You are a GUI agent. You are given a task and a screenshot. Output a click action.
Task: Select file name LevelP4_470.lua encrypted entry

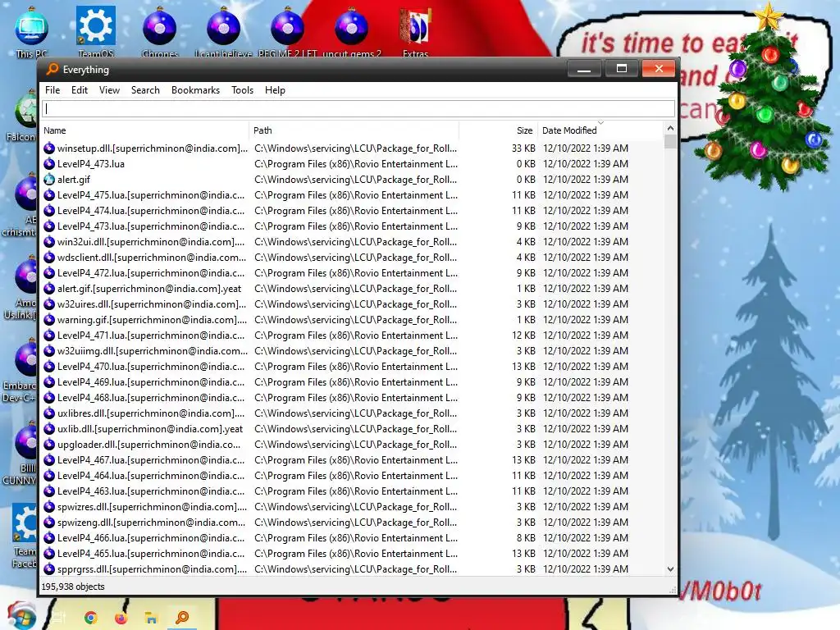(x=151, y=367)
